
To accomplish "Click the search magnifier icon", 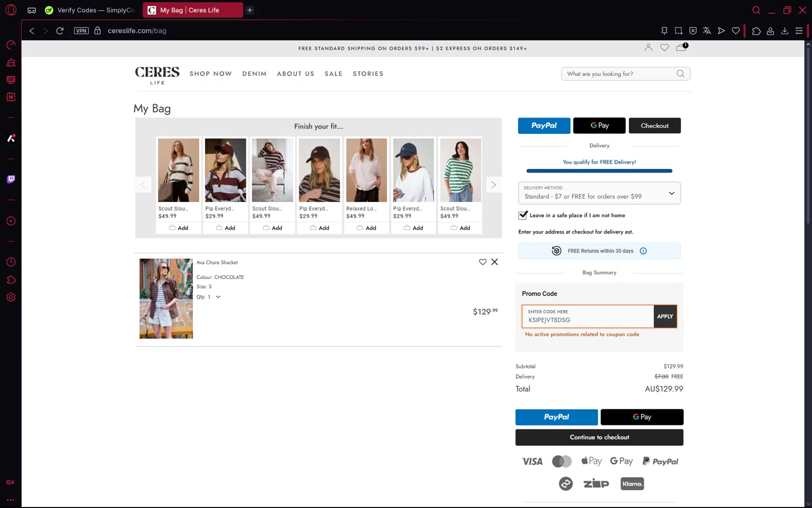I will [680, 74].
